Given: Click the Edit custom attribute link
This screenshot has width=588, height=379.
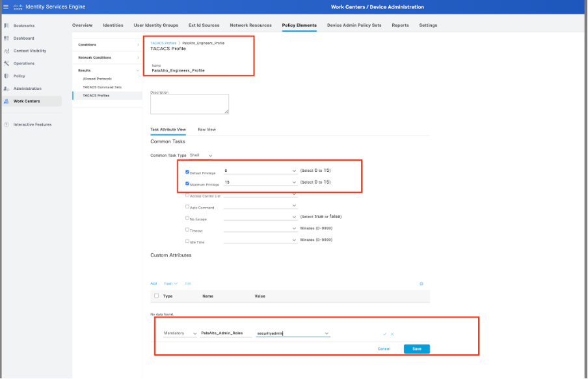Looking at the screenshot, I should 188,283.
